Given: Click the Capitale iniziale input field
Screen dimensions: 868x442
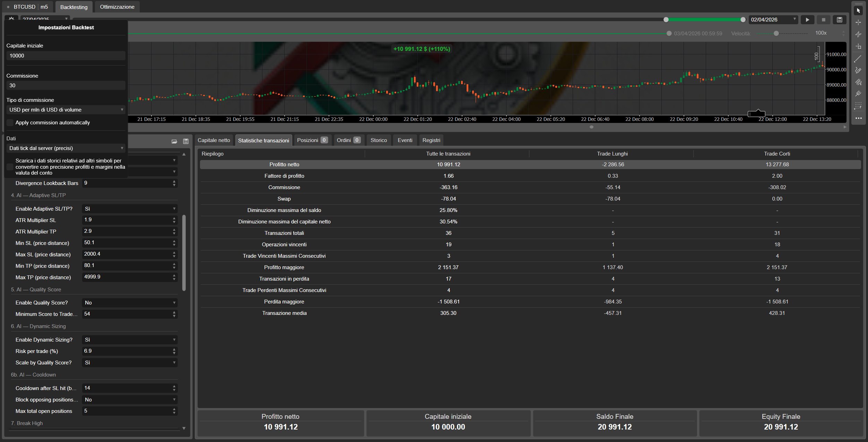Looking at the screenshot, I should 66,56.
